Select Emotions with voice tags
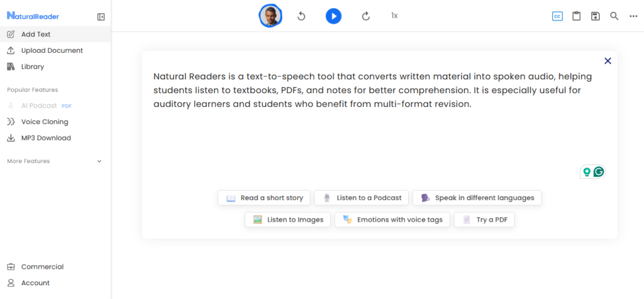The width and height of the screenshot is (644, 299). pyautogui.click(x=392, y=220)
